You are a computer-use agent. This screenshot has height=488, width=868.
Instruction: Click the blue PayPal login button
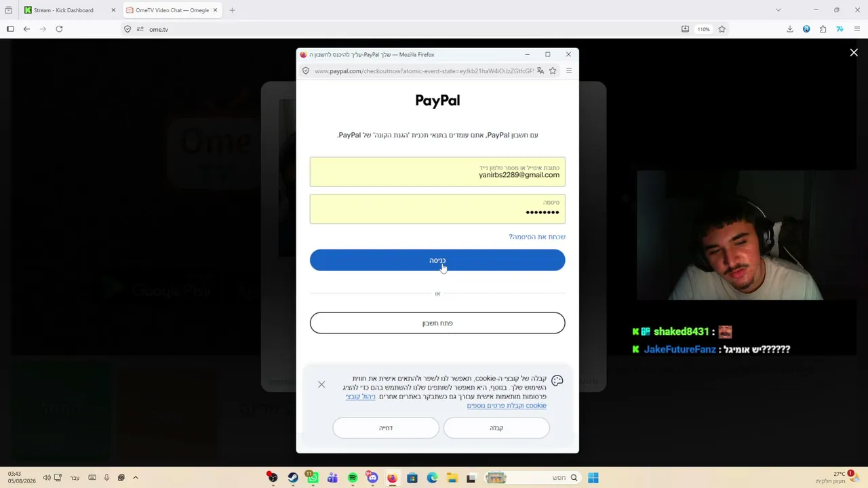(437, 260)
